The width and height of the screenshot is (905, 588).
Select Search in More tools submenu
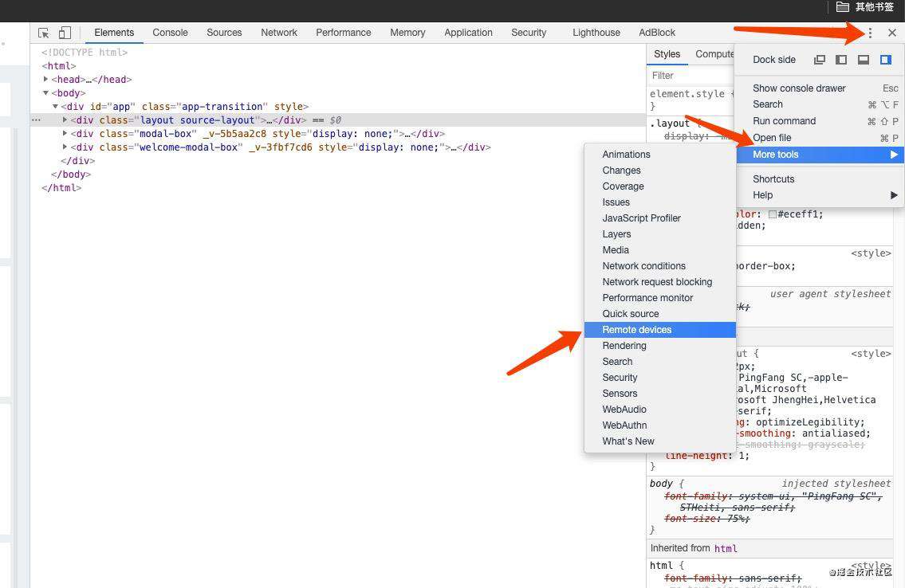coord(660,362)
